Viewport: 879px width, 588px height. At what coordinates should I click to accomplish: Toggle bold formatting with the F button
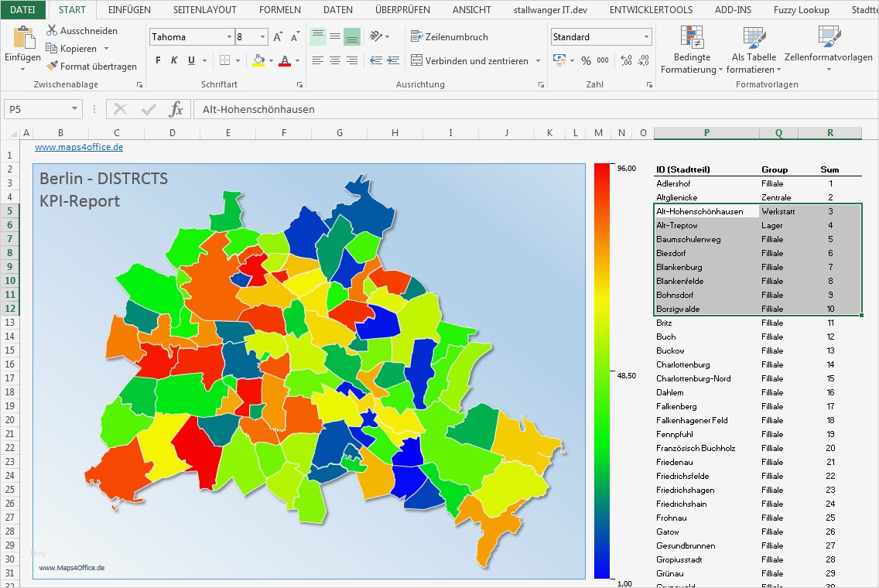pos(157,60)
